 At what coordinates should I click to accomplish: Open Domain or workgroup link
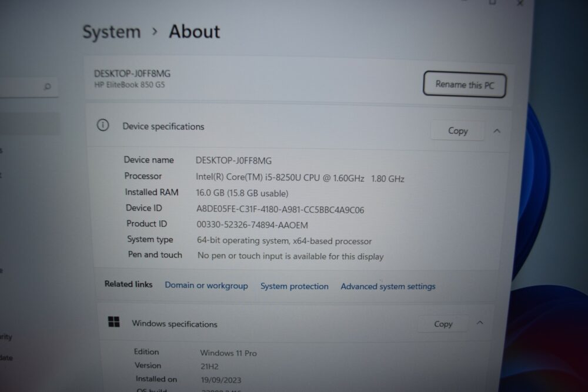206,285
